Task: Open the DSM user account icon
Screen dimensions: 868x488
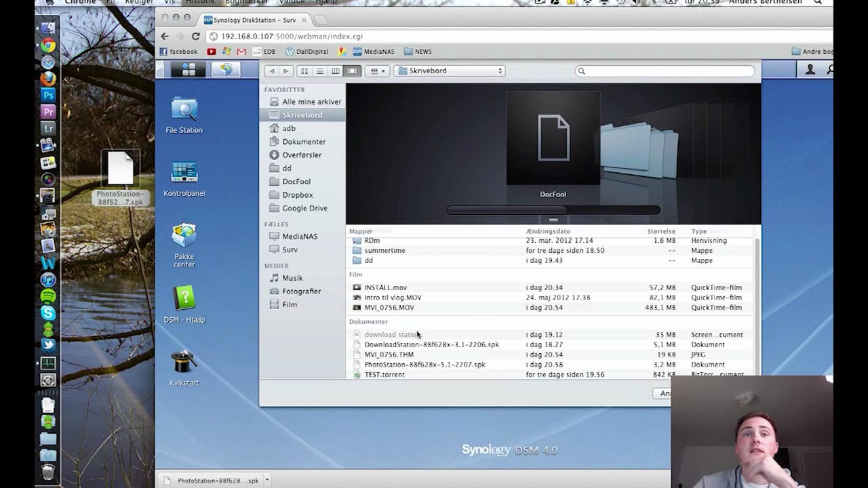Action: (810, 70)
